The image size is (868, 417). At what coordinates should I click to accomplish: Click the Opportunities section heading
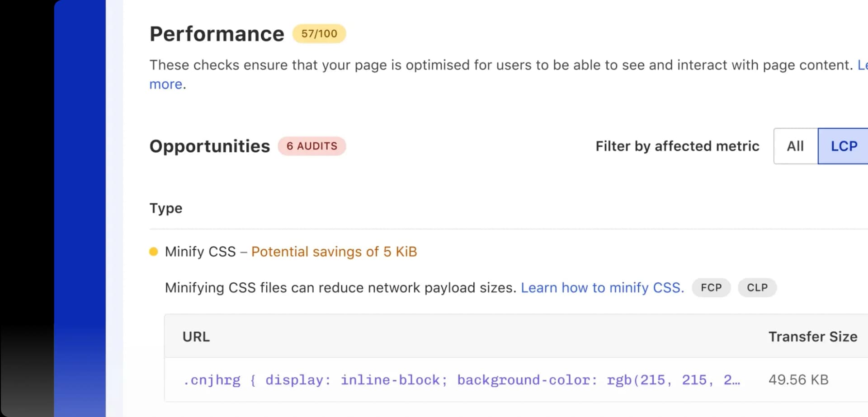pos(209,146)
